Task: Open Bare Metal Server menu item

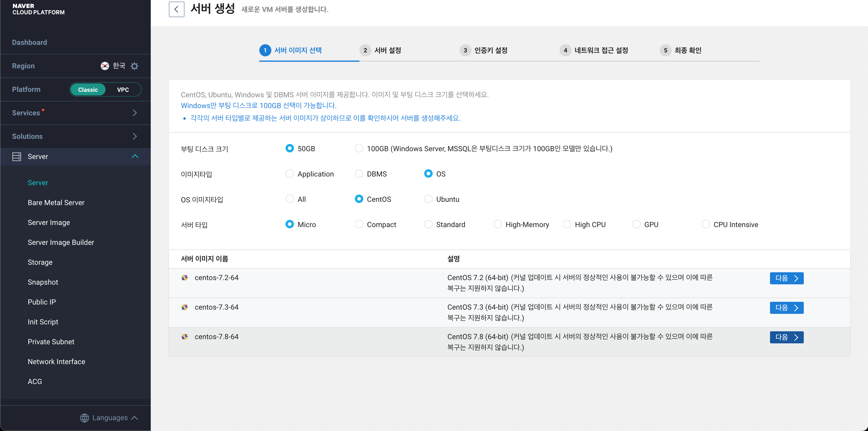Action: click(56, 203)
